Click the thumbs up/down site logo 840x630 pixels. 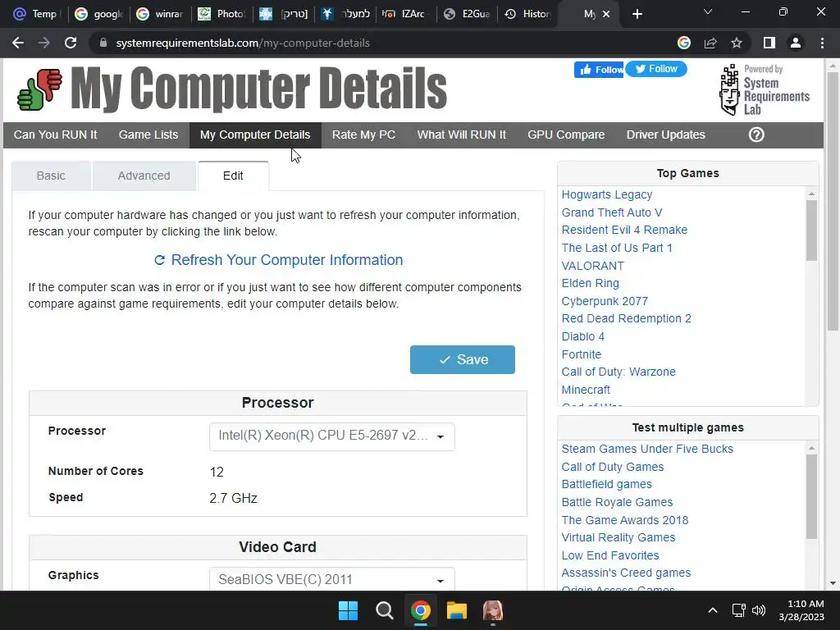[39, 89]
